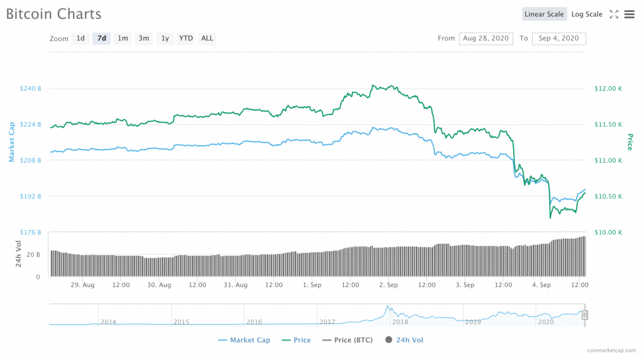The height and width of the screenshot is (355, 644).
Task: Hide the green Price series
Action: coord(296,340)
